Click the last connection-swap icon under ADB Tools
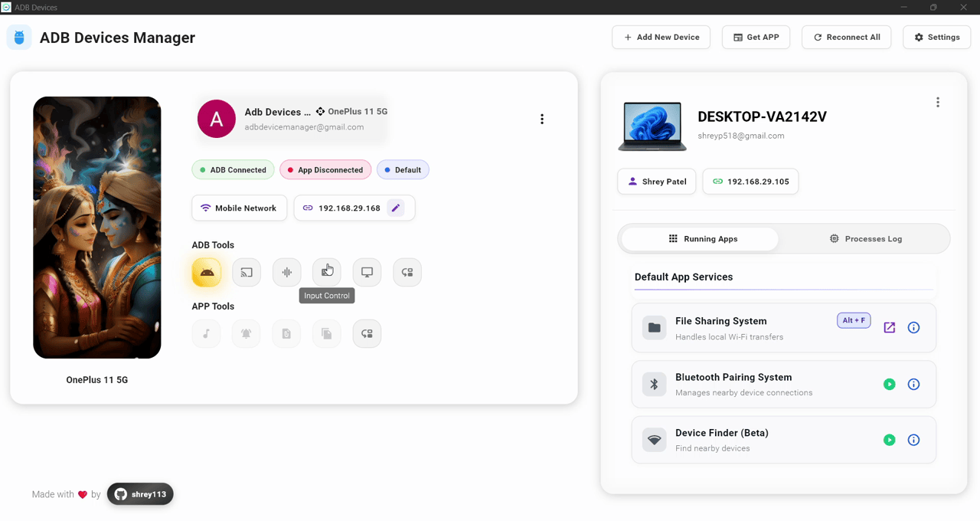Image resolution: width=980 pixels, height=521 pixels. 407,272
